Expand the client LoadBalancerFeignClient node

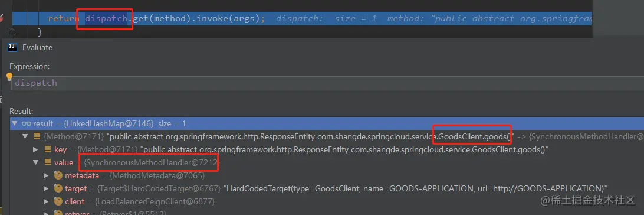point(46,202)
